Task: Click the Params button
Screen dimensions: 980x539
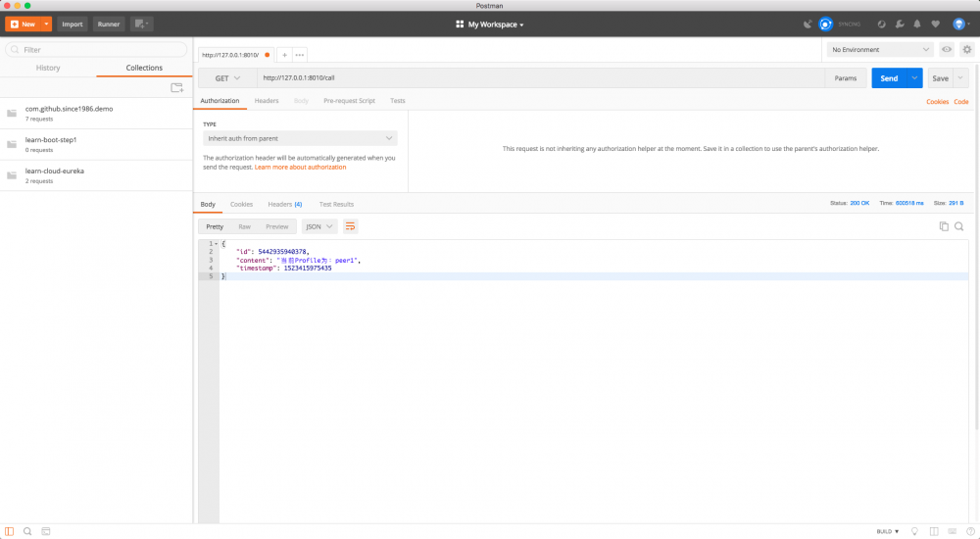Action: coord(846,78)
